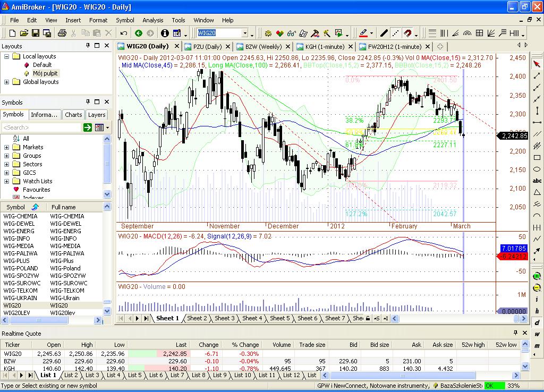Open a file using the folder icon
544x392 pixels.
[24, 33]
